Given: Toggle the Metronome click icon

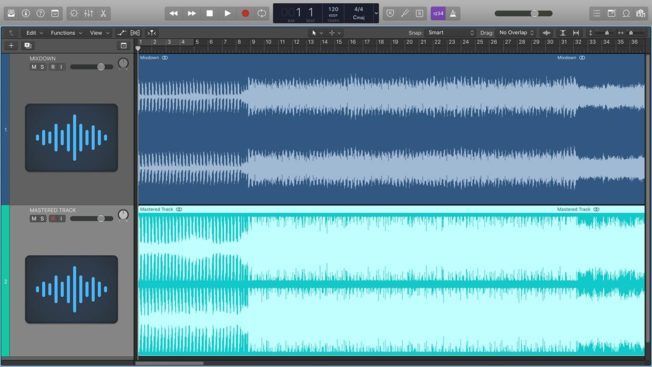Looking at the screenshot, I should pyautogui.click(x=453, y=13).
